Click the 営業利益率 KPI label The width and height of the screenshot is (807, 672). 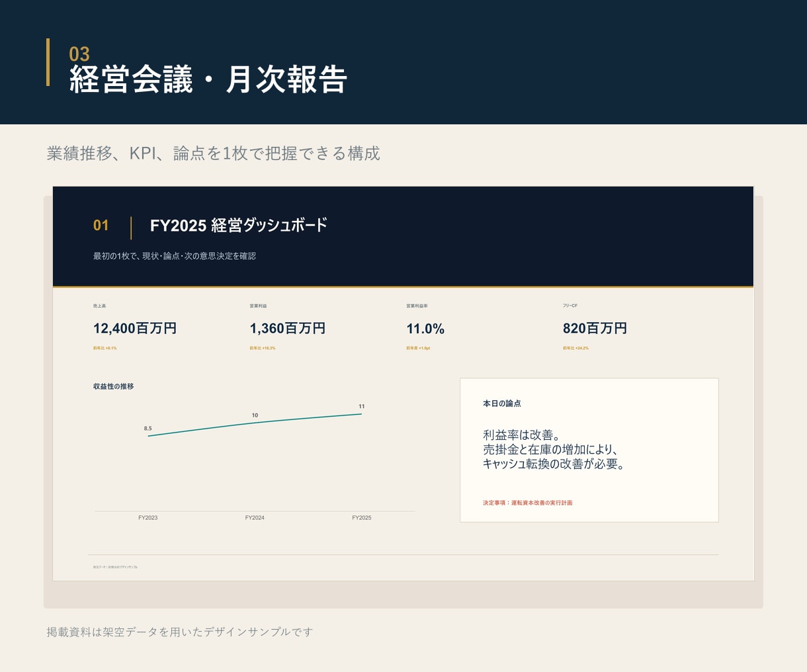[417, 306]
